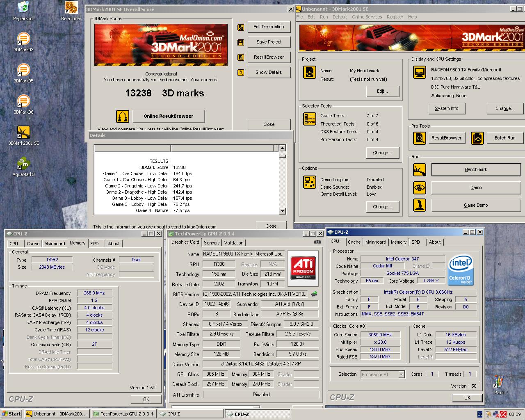Screen dimensions: 525x420
Task: Click the Selected Tests checklist icon
Action: tap(309, 119)
